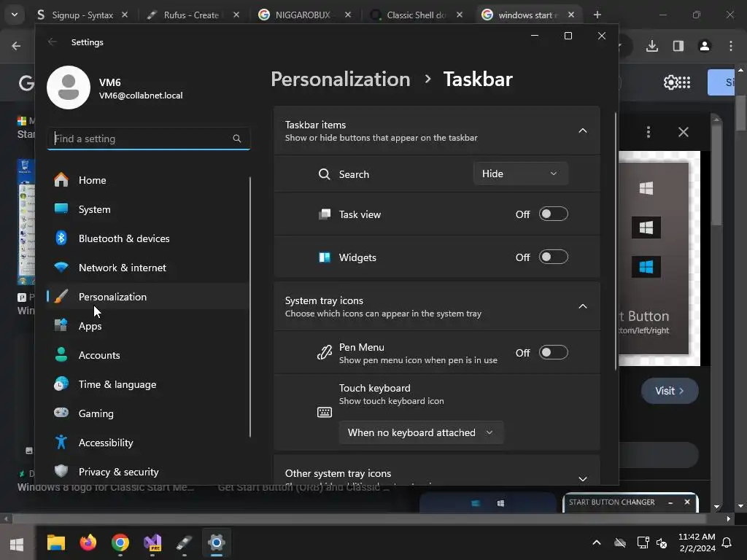Click Chrome back navigation arrow
This screenshot has width=747, height=560.
point(16,46)
